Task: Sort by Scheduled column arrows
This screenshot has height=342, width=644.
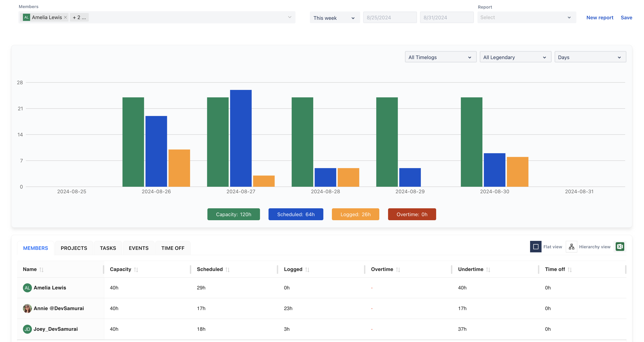Action: [x=227, y=269]
